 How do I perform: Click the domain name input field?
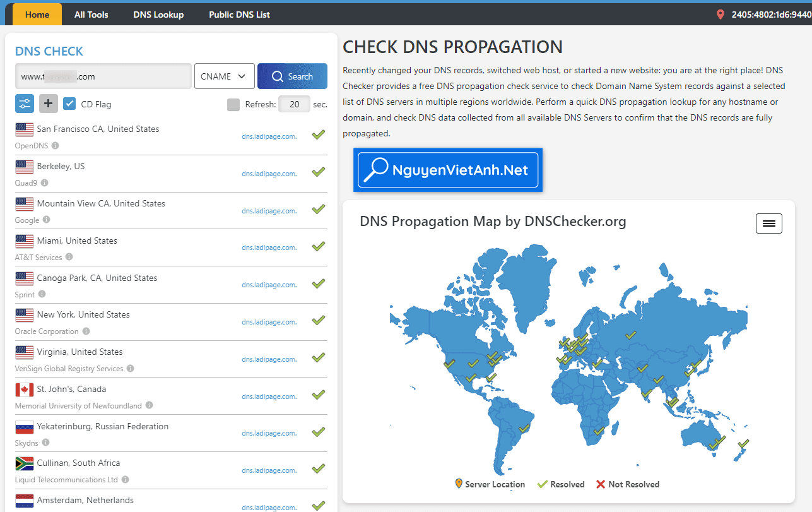point(103,76)
